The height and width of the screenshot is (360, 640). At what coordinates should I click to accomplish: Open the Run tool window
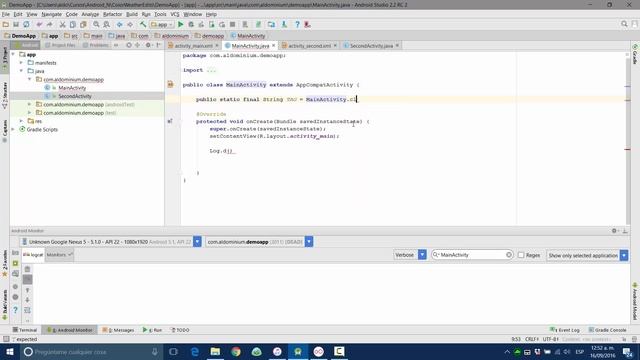point(152,330)
